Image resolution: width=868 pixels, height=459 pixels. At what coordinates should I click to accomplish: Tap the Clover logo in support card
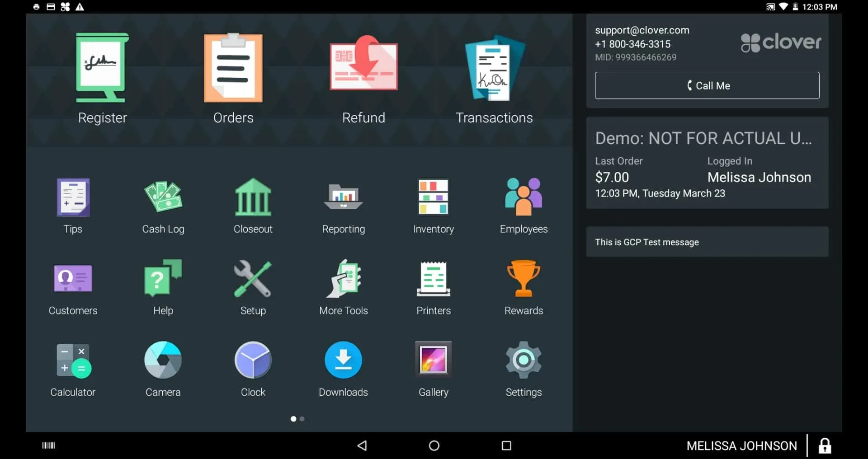(x=781, y=42)
